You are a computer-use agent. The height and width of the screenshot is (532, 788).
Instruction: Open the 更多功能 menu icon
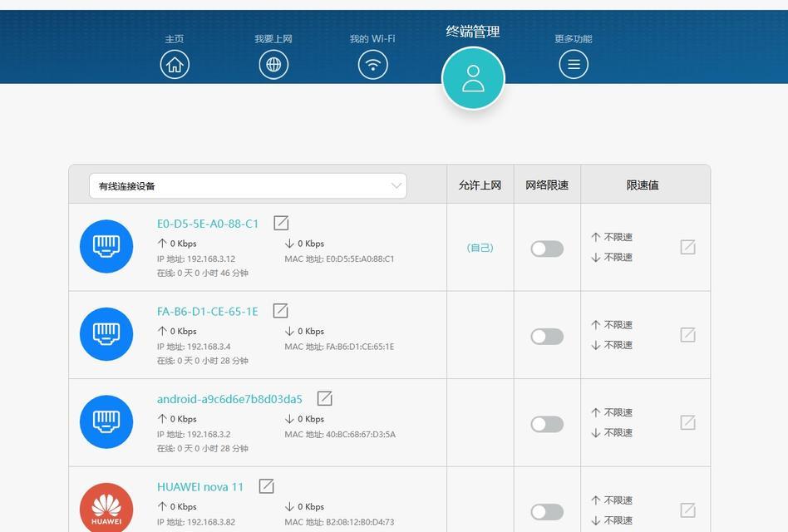[x=573, y=64]
